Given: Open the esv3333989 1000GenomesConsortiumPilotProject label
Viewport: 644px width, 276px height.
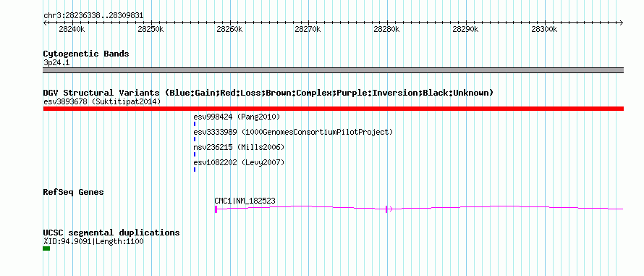Looking at the screenshot, I should tap(293, 132).
